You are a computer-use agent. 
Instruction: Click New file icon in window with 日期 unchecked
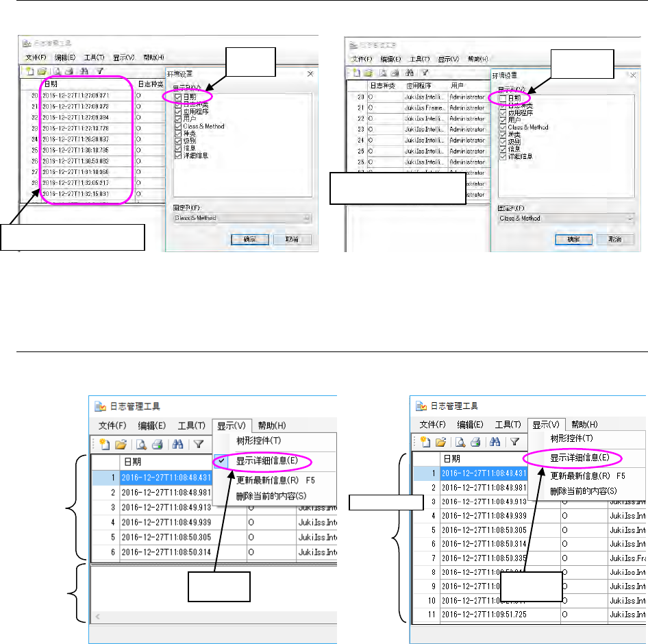[x=356, y=73]
